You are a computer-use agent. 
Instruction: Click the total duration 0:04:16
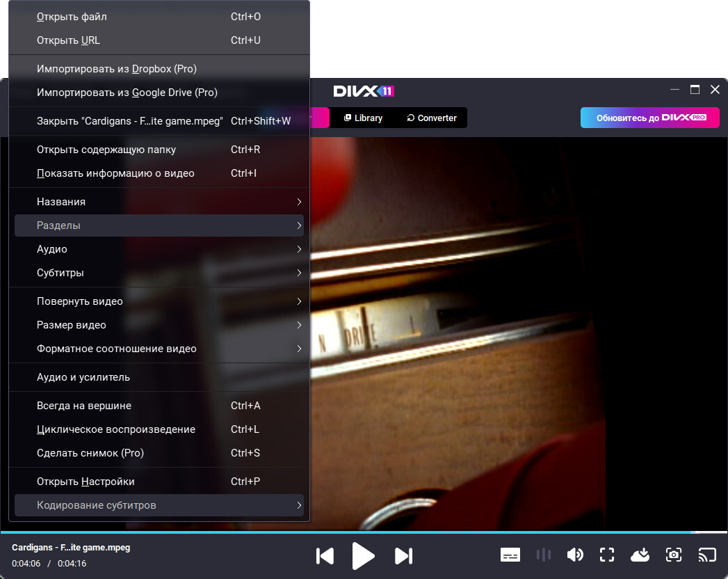[x=72, y=564]
